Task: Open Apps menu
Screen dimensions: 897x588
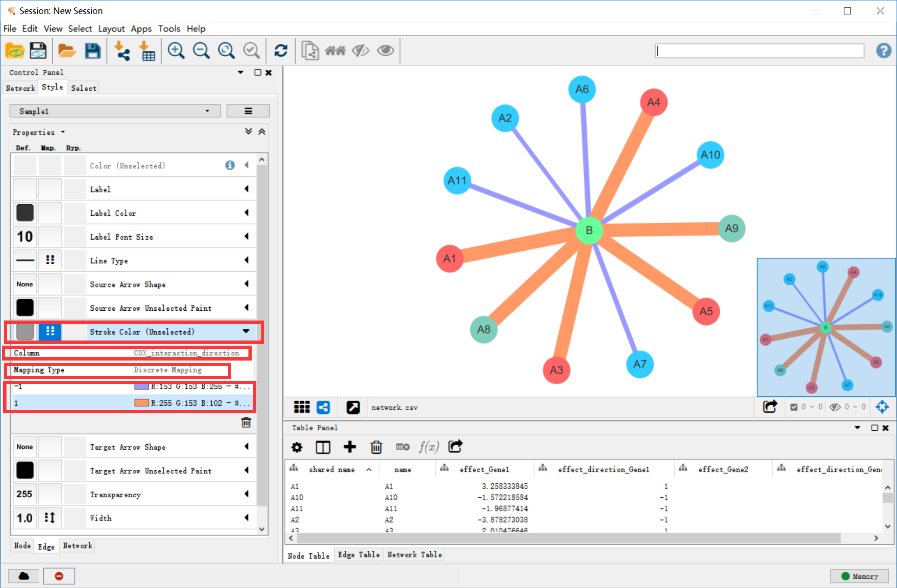Action: click(x=141, y=28)
